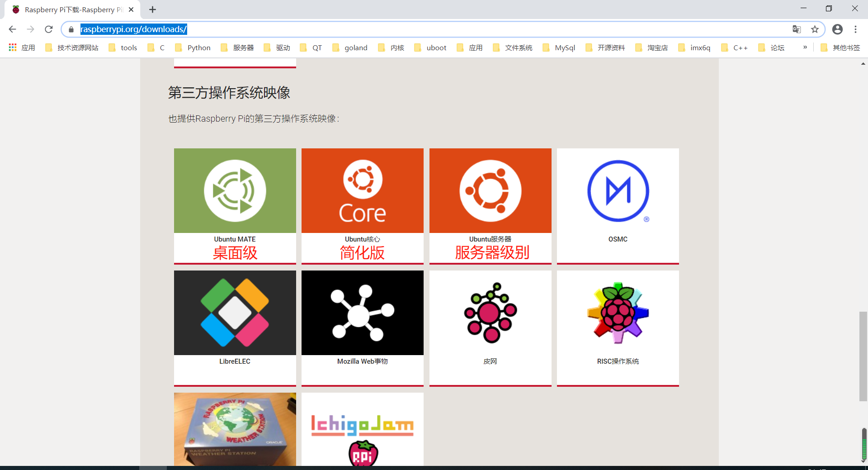Open the 其他书签 bookmark folder
868x470 pixels.
840,47
